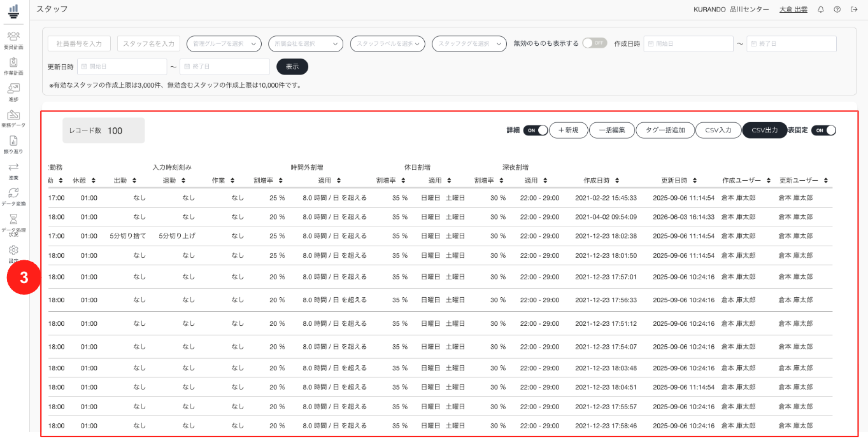Open the 業務データ sidebar icon
This screenshot has height=441, width=868.
tap(13, 118)
